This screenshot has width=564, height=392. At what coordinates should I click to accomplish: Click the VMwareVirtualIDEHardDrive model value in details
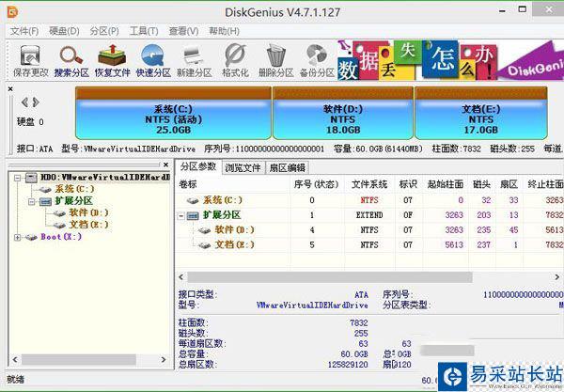click(x=312, y=305)
